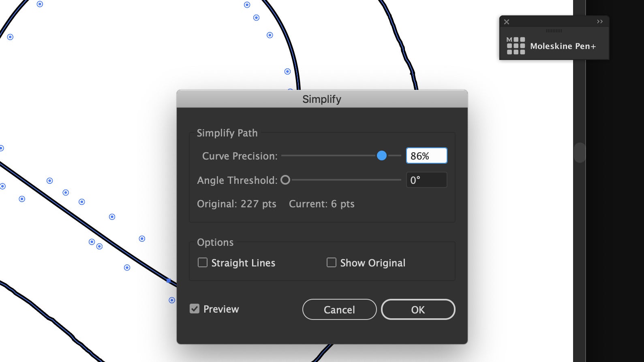
Task: Click the Current: 6 pts readout
Action: 322,204
